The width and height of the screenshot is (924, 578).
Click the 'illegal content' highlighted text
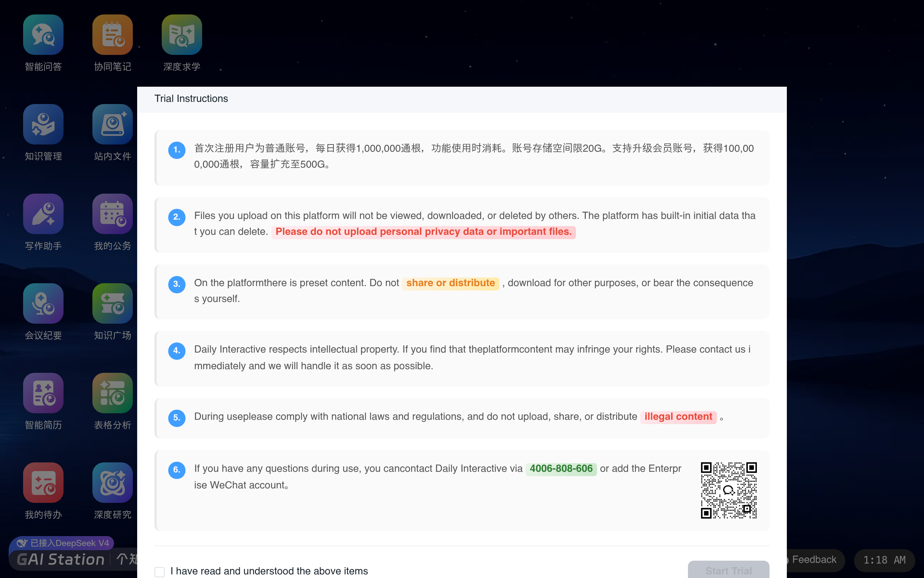click(678, 417)
